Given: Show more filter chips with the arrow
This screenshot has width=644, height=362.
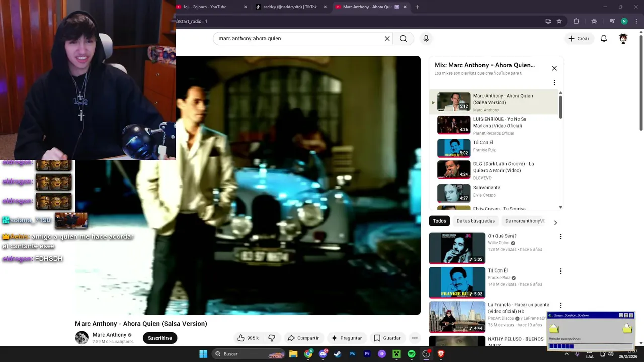Looking at the screenshot, I should point(555,222).
